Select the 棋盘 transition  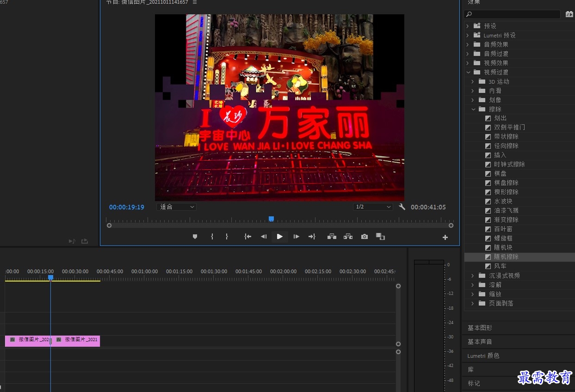[x=500, y=174]
